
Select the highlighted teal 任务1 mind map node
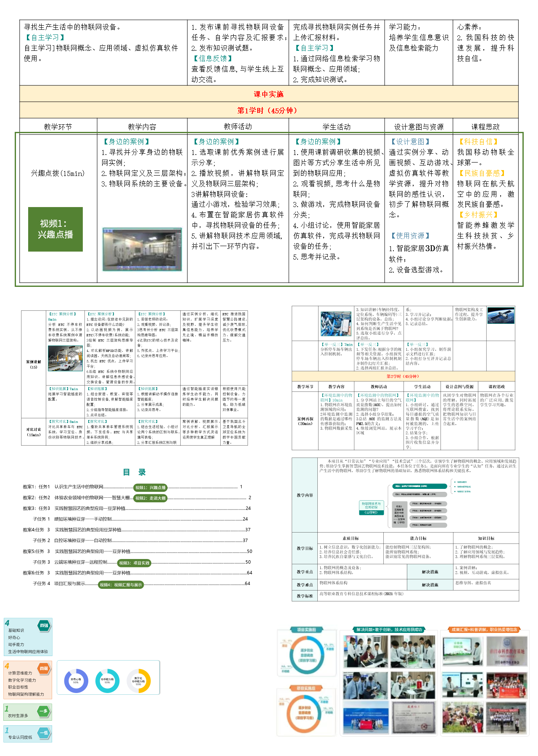point(420,486)
